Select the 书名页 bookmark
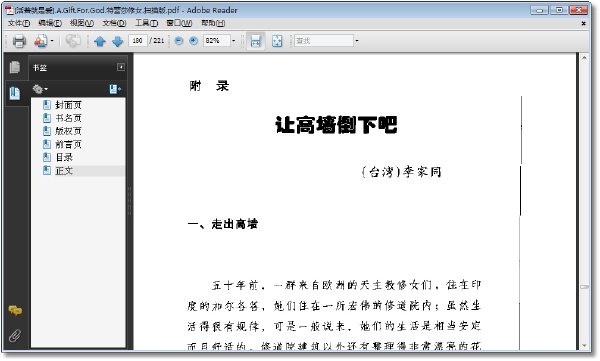Viewport: 600px width, 361px height. (x=68, y=118)
